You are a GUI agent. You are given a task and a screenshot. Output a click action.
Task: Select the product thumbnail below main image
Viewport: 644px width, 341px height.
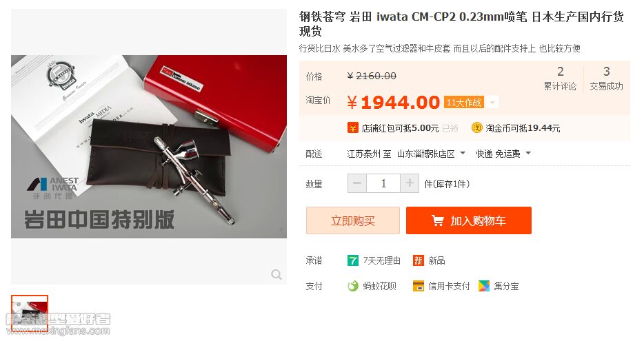pos(30,313)
